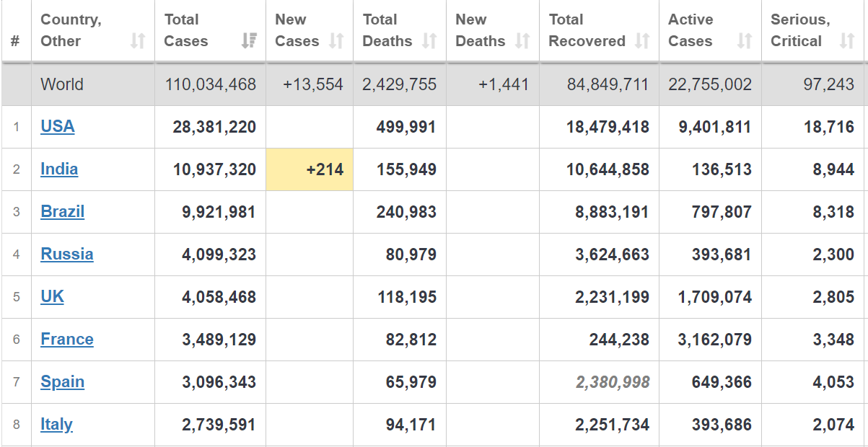Sort table by Country, Other sort icon

pyautogui.click(x=138, y=41)
